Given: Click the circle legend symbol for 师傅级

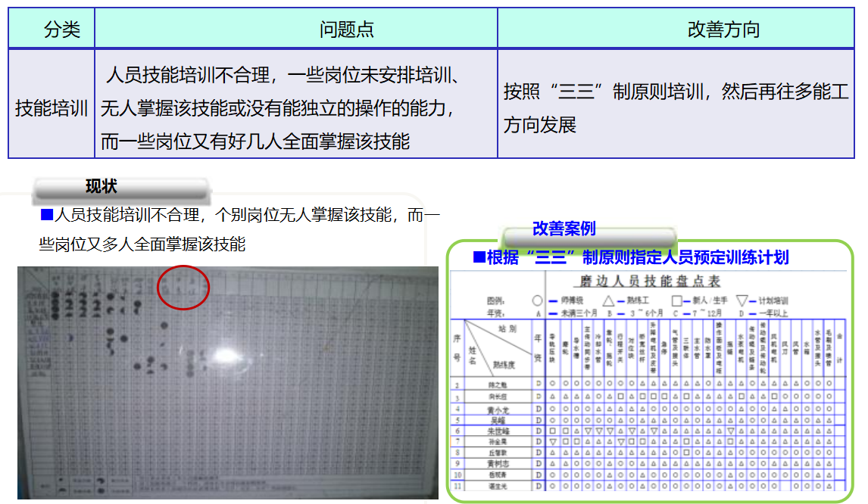Looking at the screenshot, I should pos(538,300).
